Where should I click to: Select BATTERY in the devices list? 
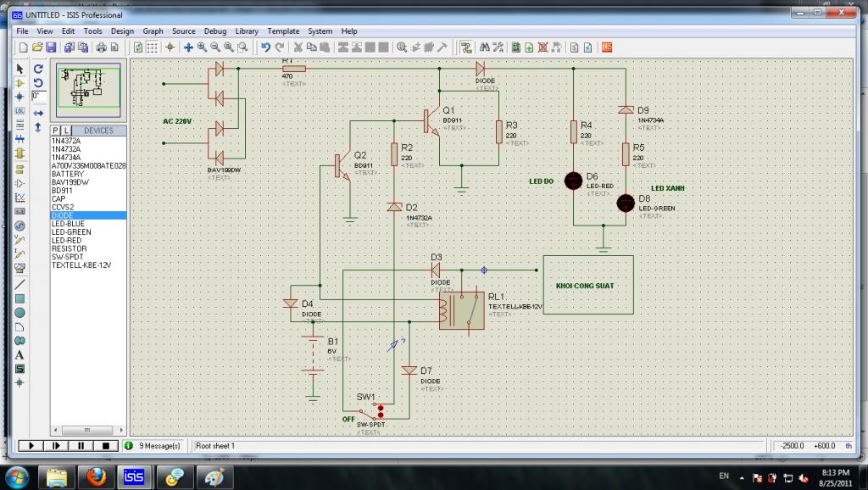[68, 174]
